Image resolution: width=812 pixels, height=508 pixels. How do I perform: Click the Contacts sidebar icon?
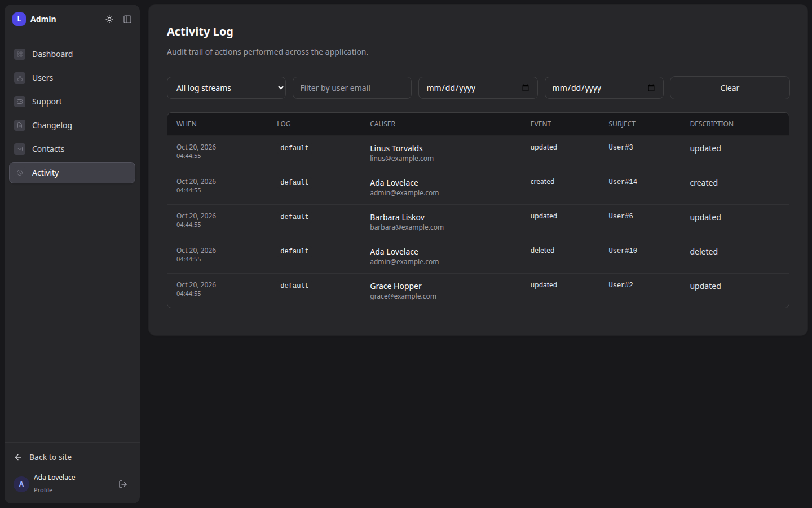[x=20, y=149]
